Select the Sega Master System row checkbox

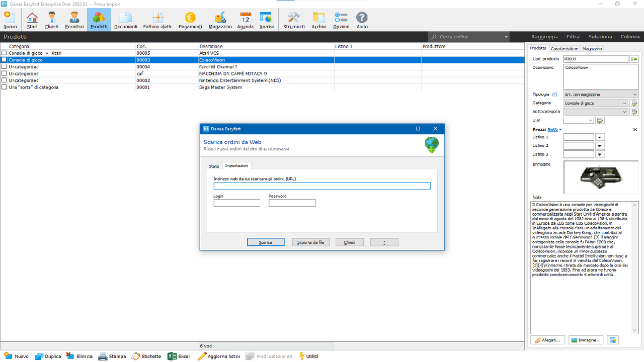click(4, 87)
